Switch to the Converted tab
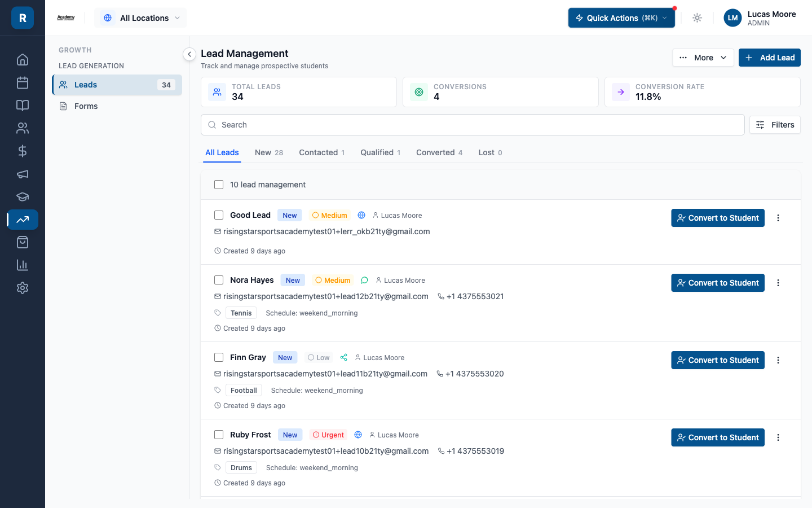The image size is (812, 508). pos(439,152)
